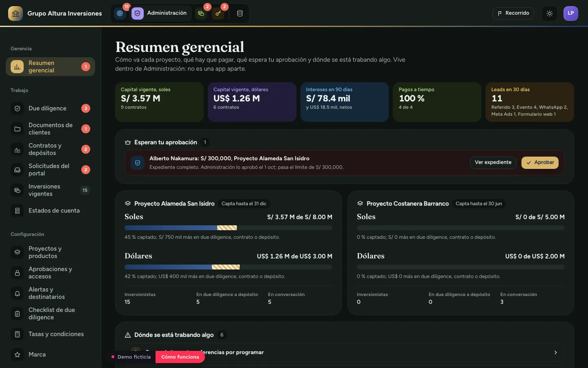The width and height of the screenshot is (588, 368).
Task: Click the database icon in top bar
Action: point(240,13)
